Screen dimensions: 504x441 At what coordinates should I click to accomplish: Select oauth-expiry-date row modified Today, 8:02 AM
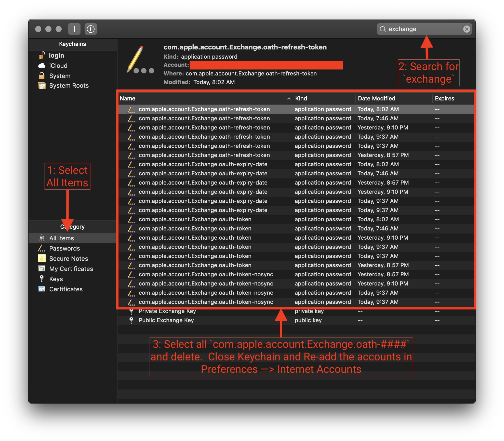pyautogui.click(x=296, y=164)
